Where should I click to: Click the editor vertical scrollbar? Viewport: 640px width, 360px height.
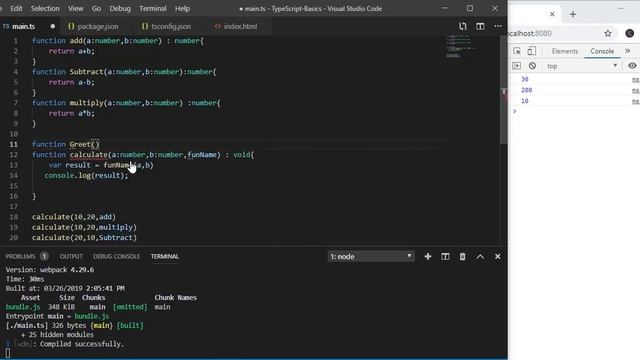[x=504, y=90]
